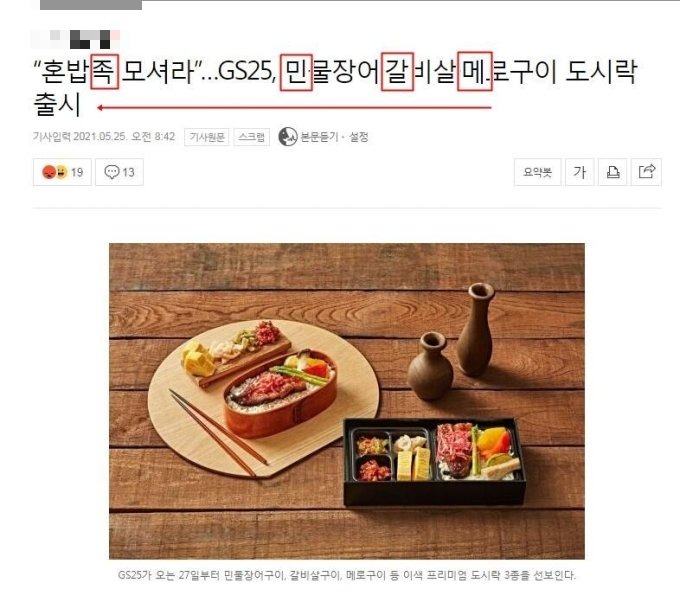Click the blurred publisher logo above the headline

pos(76,39)
